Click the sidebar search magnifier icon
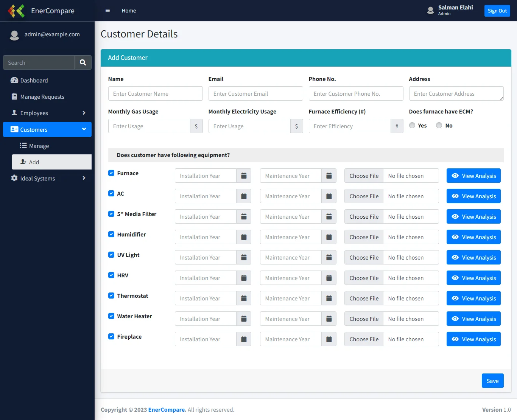Viewport: 517px width, 420px height. click(x=83, y=62)
